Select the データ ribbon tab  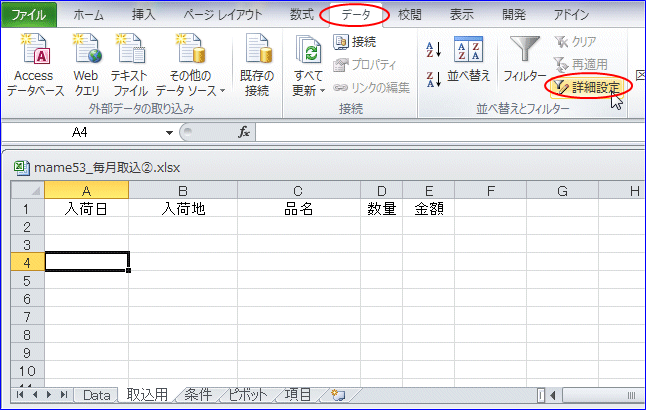tap(356, 15)
